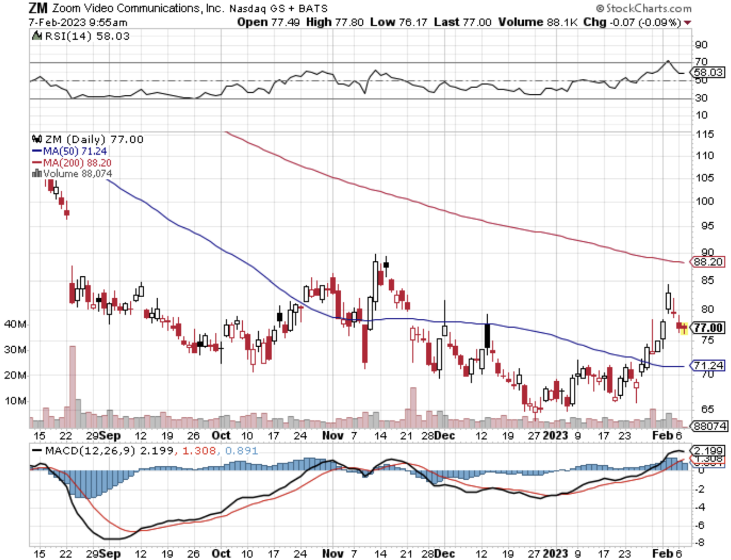Click the 'ZM (Daily) 77.00' legend label
This screenshot has height=560, width=731.
(x=94, y=139)
